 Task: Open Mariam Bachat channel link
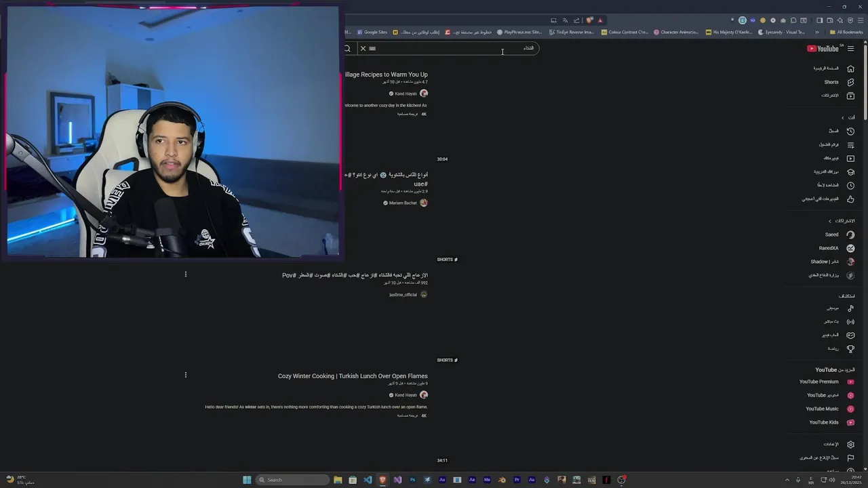[x=403, y=203]
